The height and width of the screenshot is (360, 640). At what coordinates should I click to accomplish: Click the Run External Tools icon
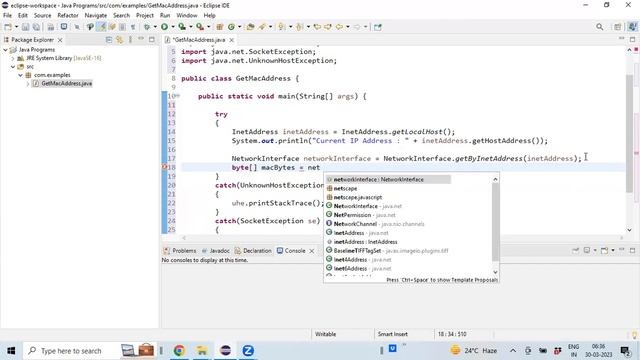200,27
